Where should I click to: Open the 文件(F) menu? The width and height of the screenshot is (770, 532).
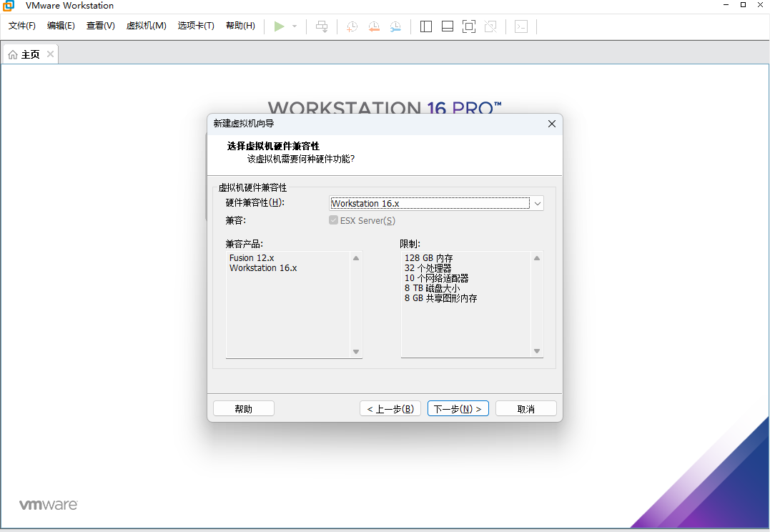22,26
